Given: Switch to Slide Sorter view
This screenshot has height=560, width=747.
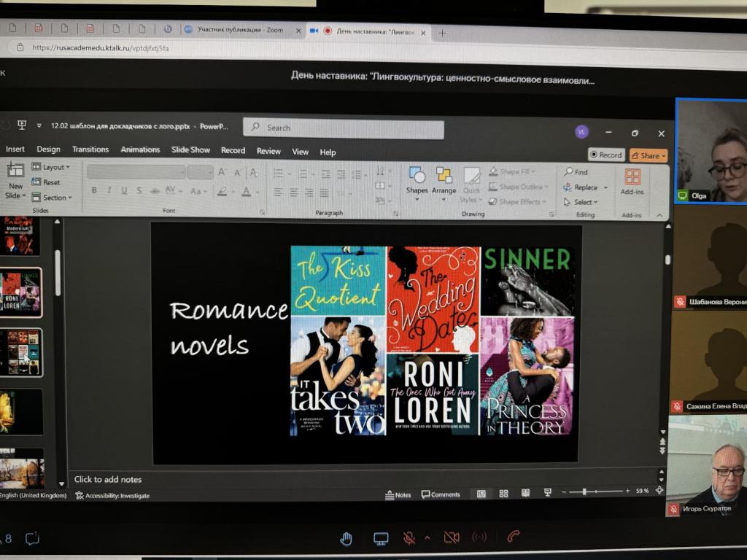Looking at the screenshot, I should tap(503, 494).
